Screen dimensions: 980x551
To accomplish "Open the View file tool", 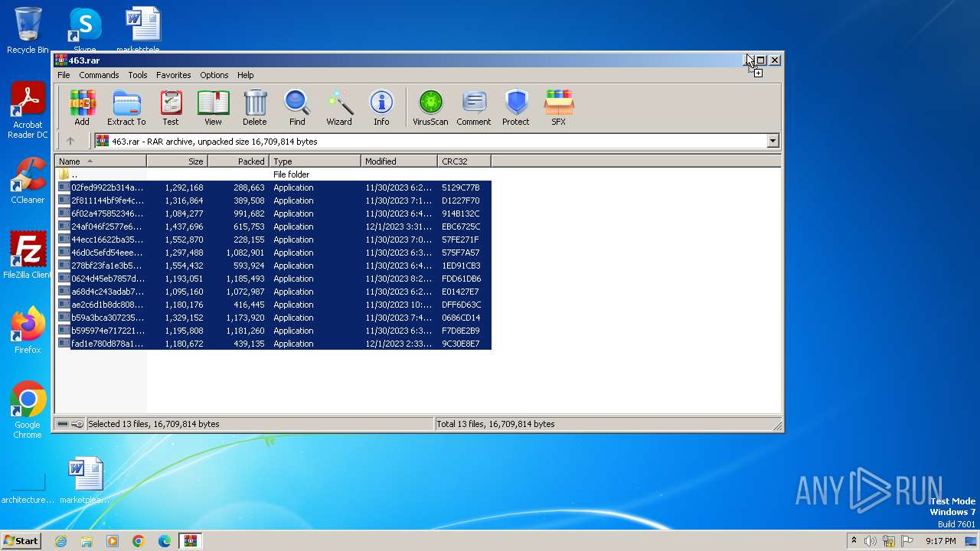I will coord(213,108).
